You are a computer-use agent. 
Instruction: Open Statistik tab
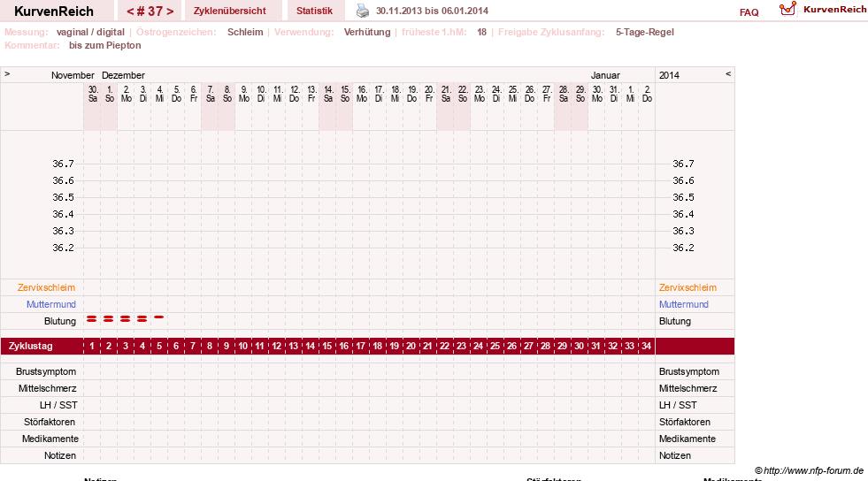click(314, 11)
